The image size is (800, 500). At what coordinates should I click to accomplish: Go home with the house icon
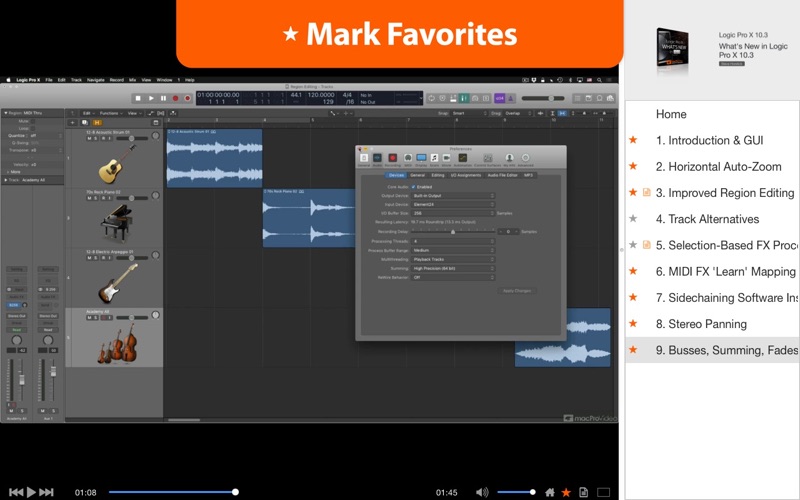[x=549, y=492]
